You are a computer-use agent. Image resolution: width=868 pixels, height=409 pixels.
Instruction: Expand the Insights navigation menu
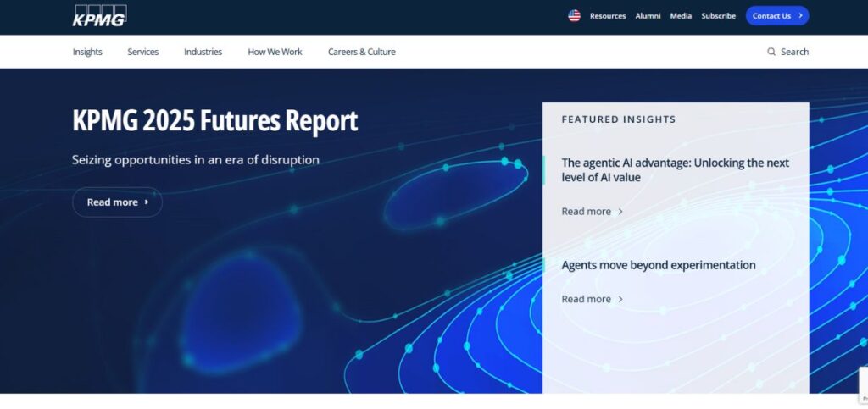tap(87, 52)
